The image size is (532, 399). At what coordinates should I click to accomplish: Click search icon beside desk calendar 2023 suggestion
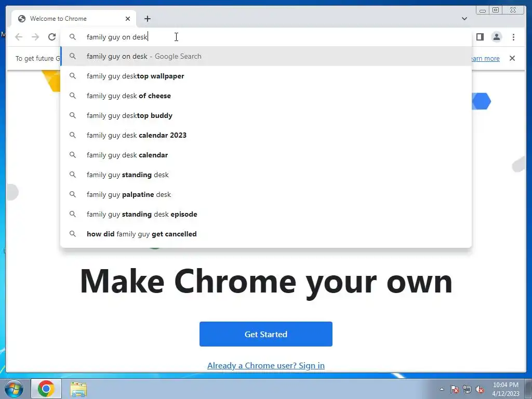pos(73,135)
